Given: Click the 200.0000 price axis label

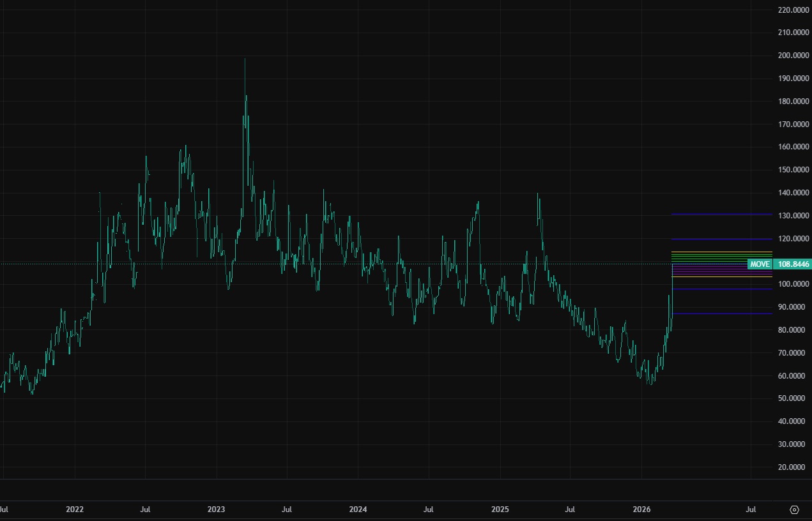Looking at the screenshot, I should click(794, 56).
